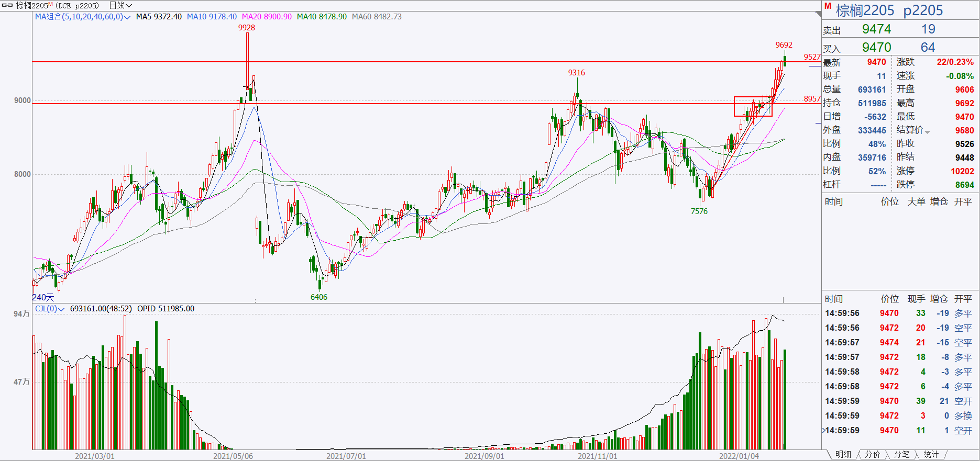Click the 速涨 value -0.08%
The width and height of the screenshot is (980, 461).
click(x=960, y=76)
